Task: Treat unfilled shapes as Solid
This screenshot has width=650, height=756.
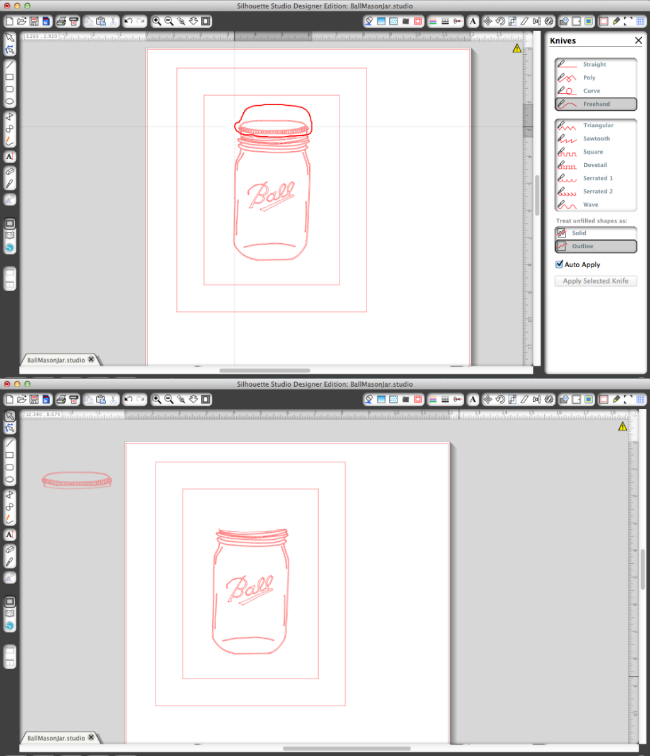Action: pos(596,233)
